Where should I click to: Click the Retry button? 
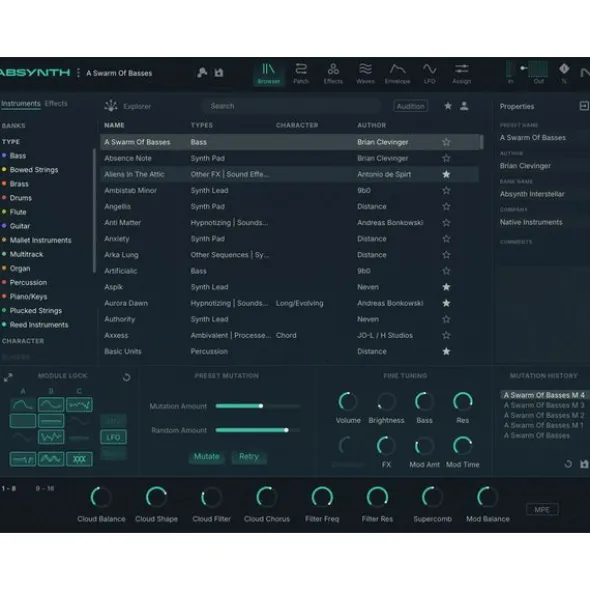coord(249,457)
